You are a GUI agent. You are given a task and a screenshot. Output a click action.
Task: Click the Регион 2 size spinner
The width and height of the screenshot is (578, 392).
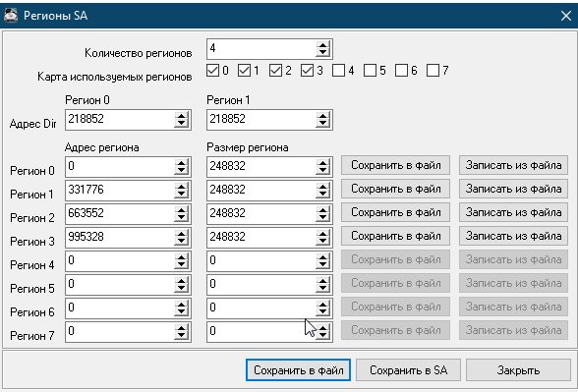pos(322,214)
